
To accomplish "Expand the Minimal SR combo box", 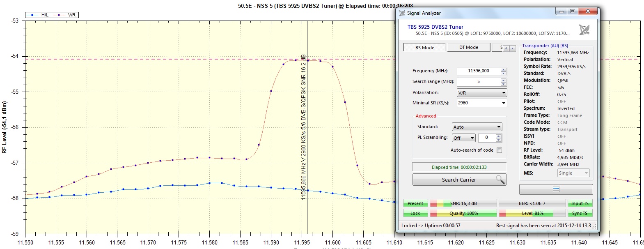I will pyautogui.click(x=504, y=103).
